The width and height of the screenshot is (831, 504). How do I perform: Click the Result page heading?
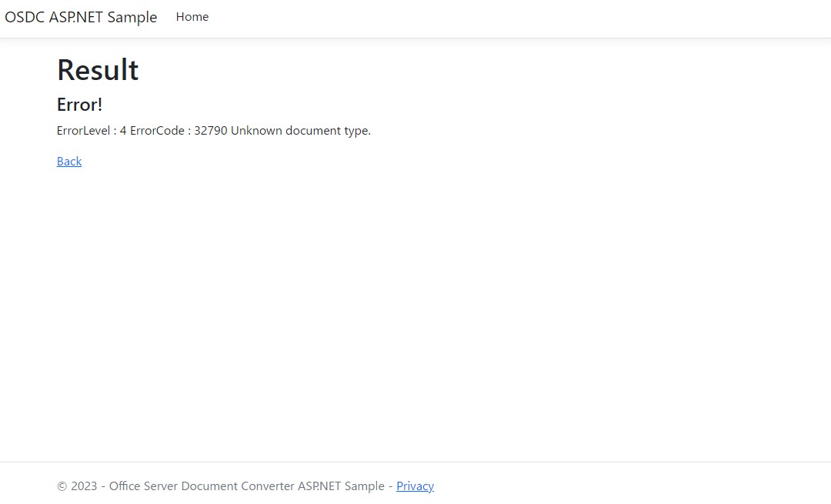(98, 70)
